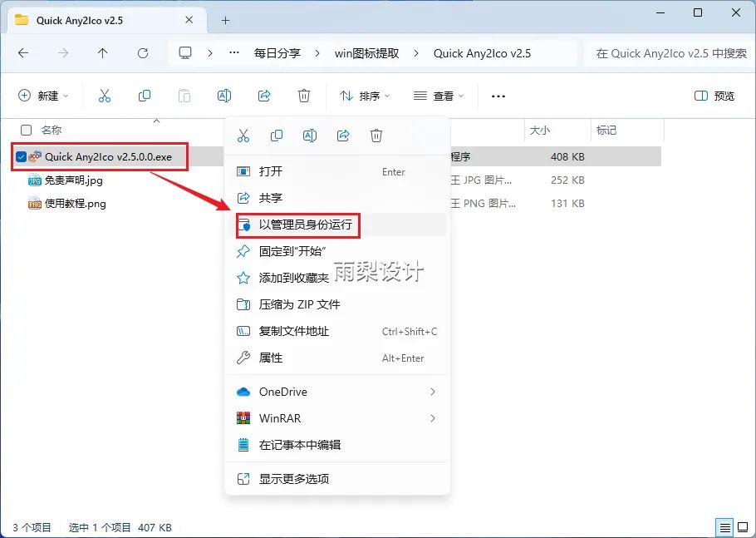Screen dimensions: 756x538
Task: Open 属性 from the context menu
Action: click(x=337, y=358)
